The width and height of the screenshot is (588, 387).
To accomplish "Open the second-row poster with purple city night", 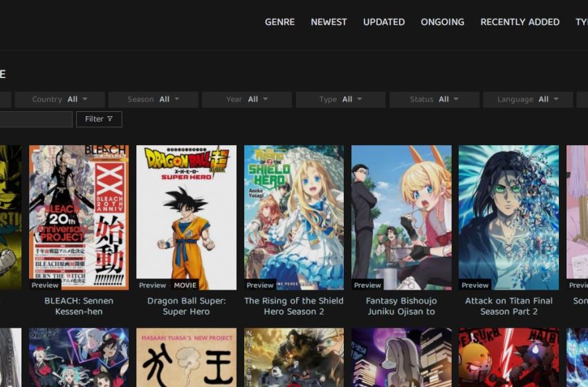I will tap(401, 357).
